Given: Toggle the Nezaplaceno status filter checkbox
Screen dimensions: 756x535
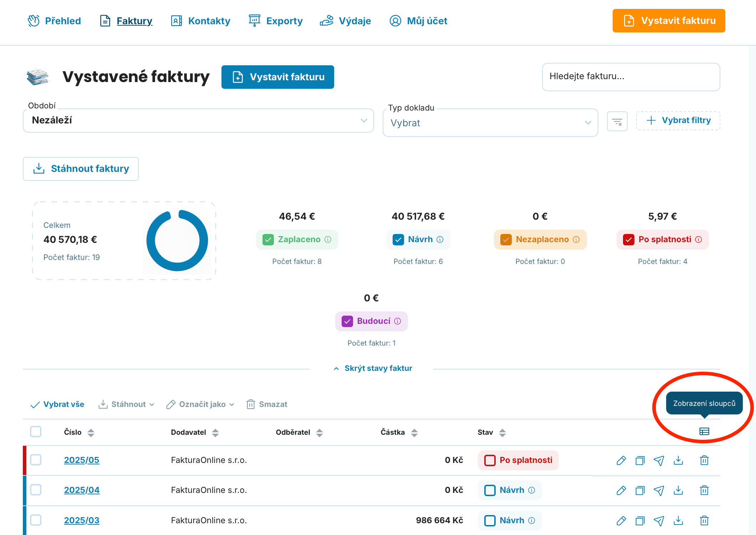Looking at the screenshot, I should [x=506, y=240].
